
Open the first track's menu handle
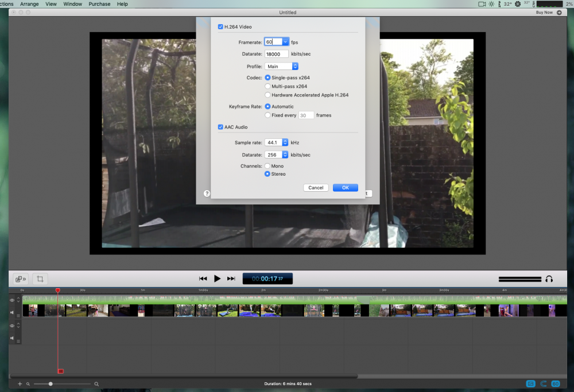18,316
